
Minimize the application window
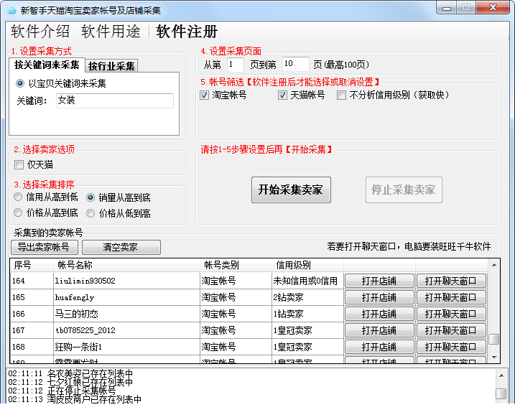click(x=446, y=8)
